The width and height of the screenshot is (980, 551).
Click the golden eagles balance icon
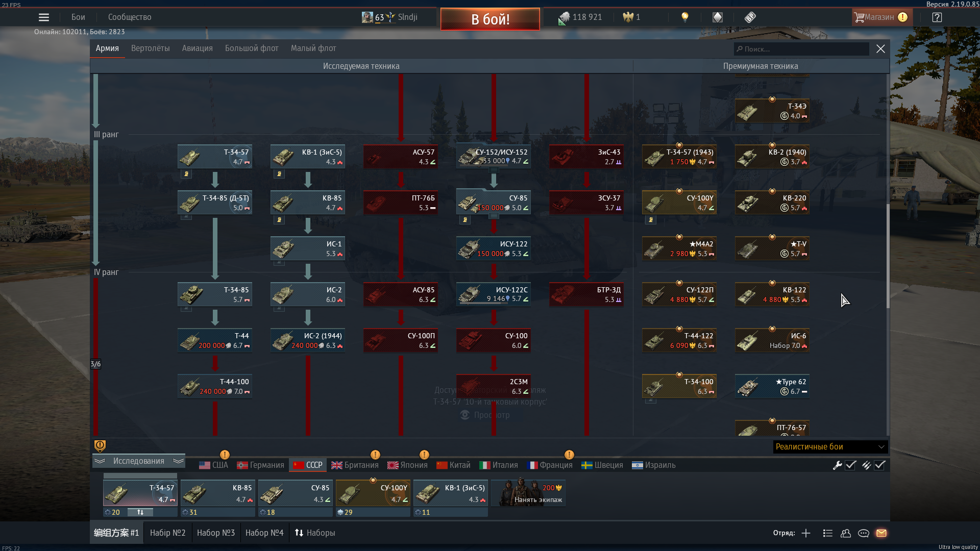coord(628,17)
